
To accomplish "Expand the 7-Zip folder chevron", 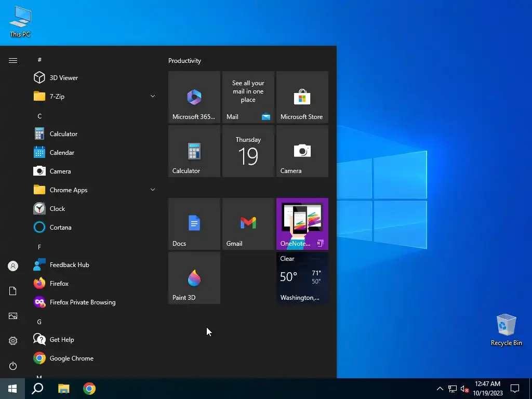I will pyautogui.click(x=153, y=96).
